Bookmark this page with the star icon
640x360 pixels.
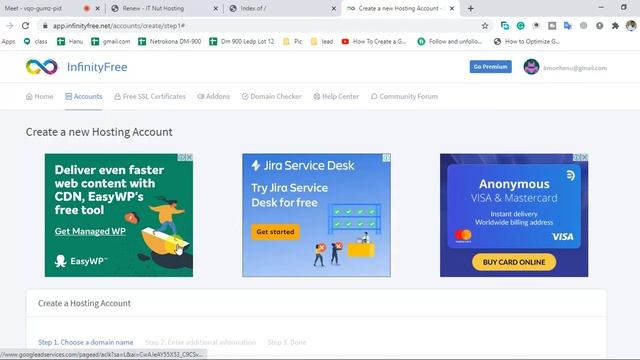point(485,26)
